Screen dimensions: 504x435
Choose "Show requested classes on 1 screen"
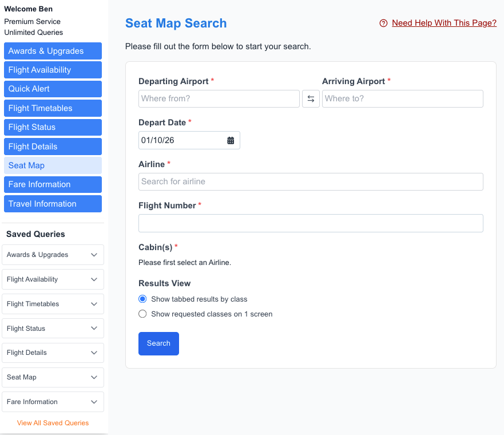(142, 314)
